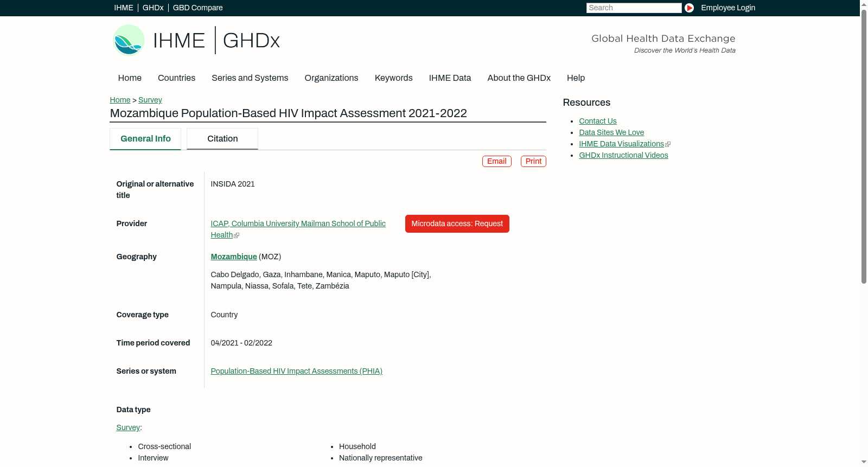The image size is (868, 467).
Task: Open the Keywords menu item
Action: [394, 78]
